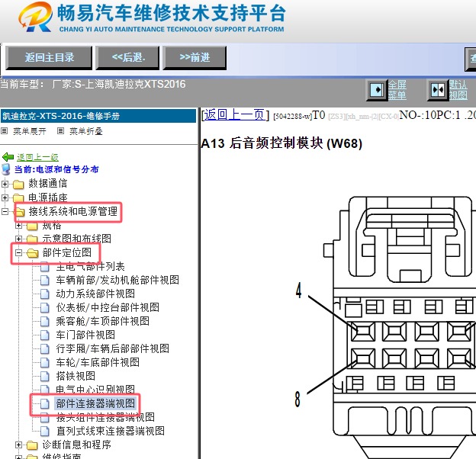Viewport: 476px width, 459px height.
Task: Select 部件连接器端视图 page
Action: [95, 403]
